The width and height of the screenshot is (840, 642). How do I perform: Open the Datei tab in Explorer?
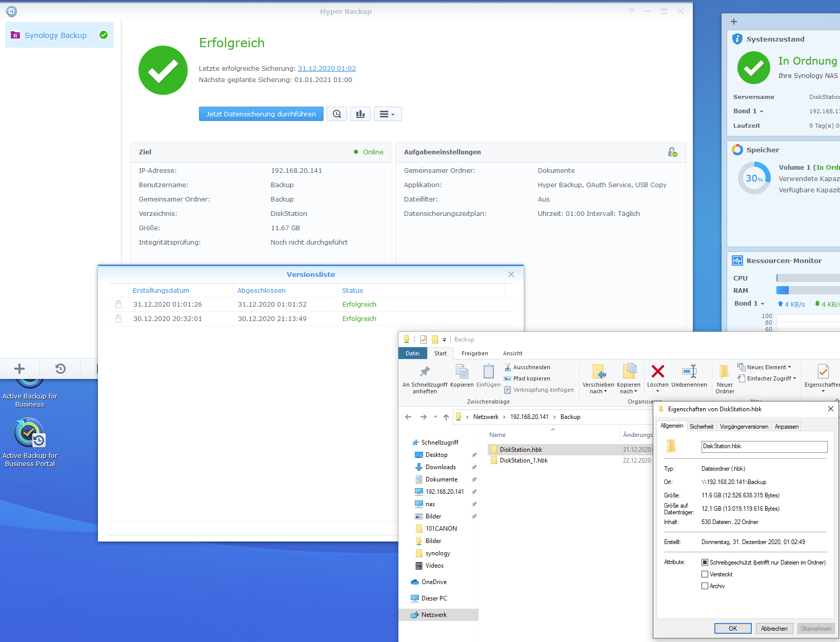[413, 353]
